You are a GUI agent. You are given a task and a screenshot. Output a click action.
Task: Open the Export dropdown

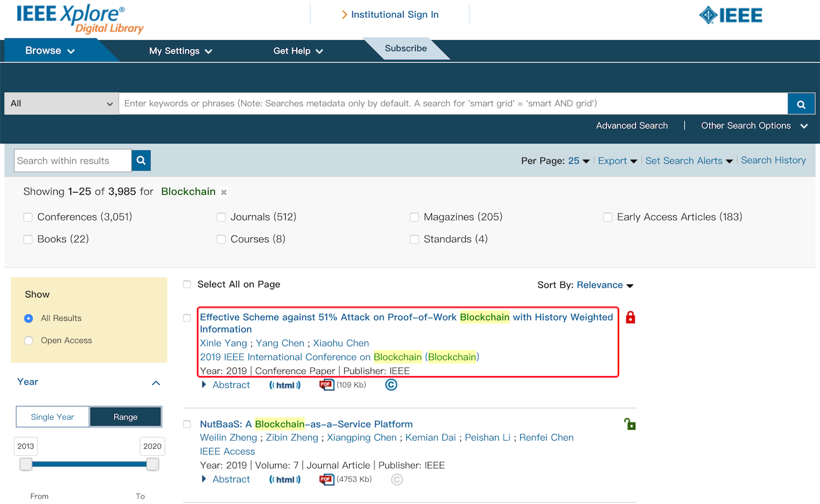tap(618, 161)
